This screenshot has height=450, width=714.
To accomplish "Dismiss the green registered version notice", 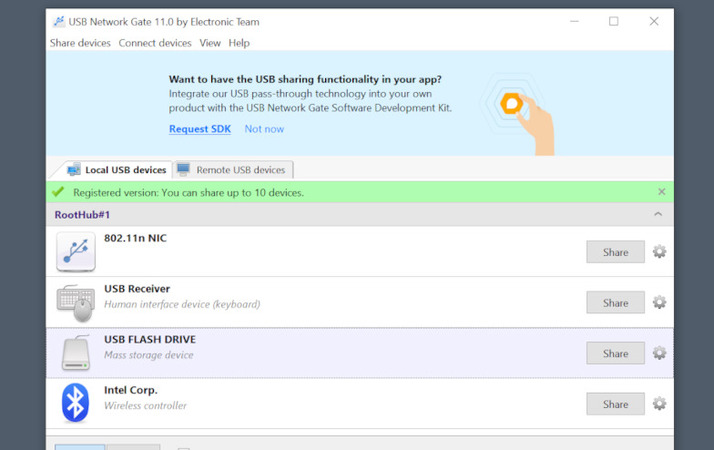I will [x=662, y=192].
